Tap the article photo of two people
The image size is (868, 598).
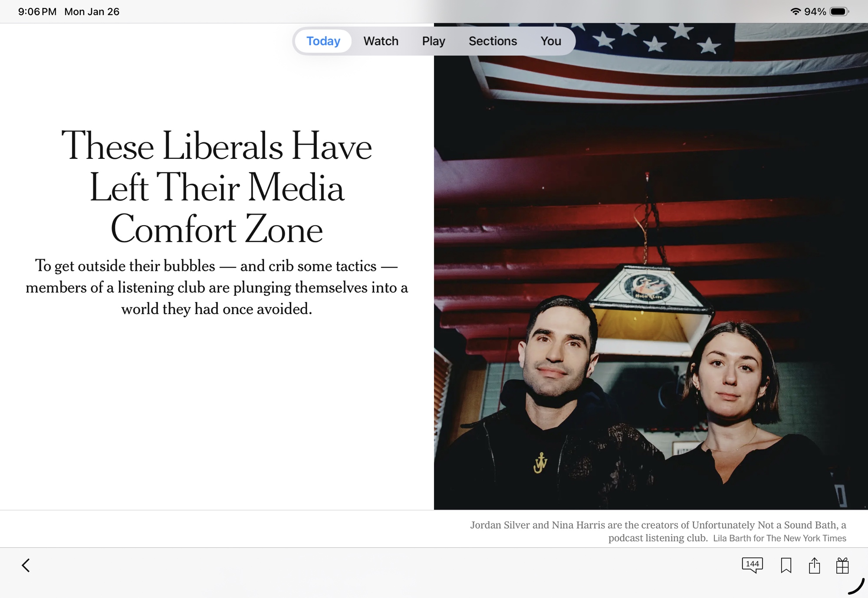pos(650,304)
